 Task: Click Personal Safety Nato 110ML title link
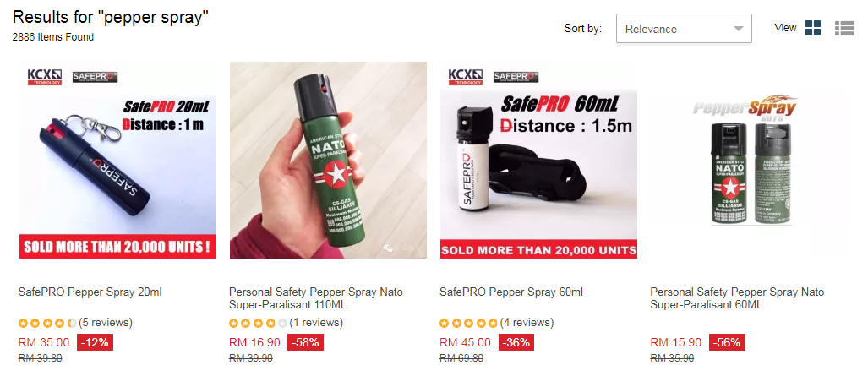pyautogui.click(x=316, y=298)
